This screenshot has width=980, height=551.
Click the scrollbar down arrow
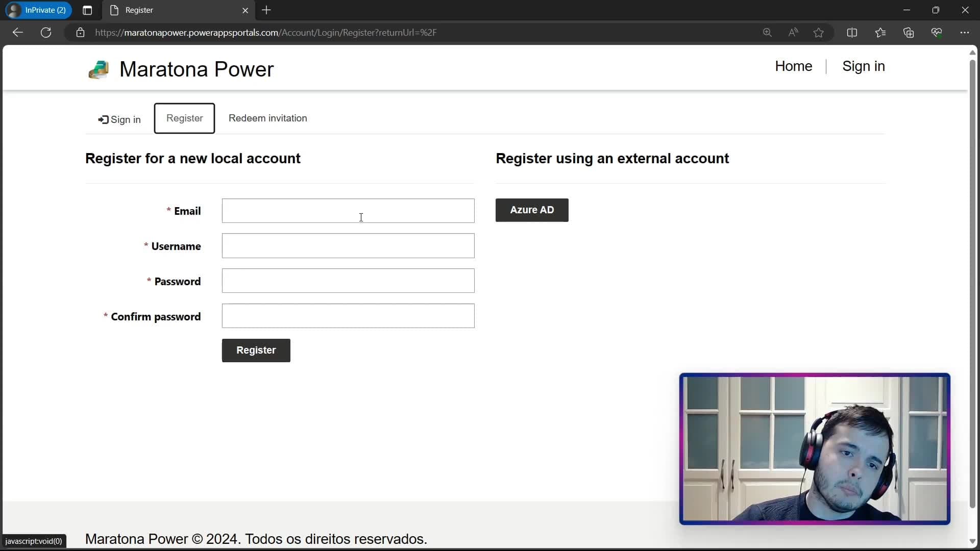973,541
